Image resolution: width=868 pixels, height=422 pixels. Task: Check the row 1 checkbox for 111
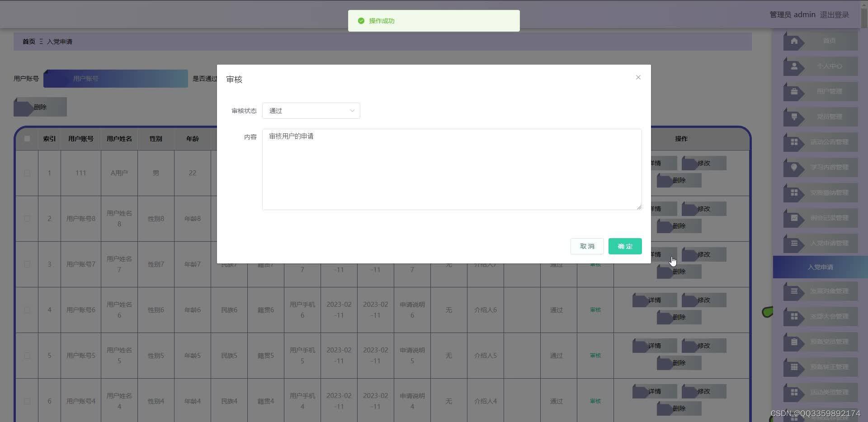27,173
